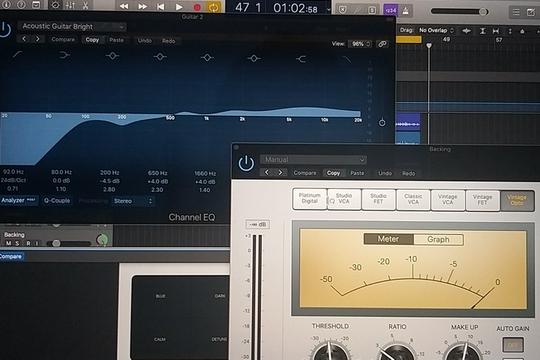Select the Vintage Opto compressor type
The width and height of the screenshot is (540, 360).
coord(517,200)
